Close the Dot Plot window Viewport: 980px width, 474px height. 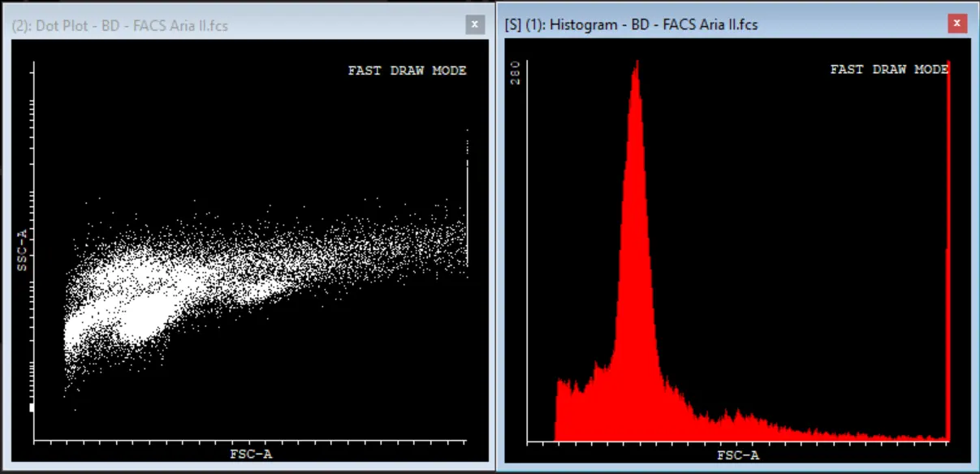click(475, 24)
